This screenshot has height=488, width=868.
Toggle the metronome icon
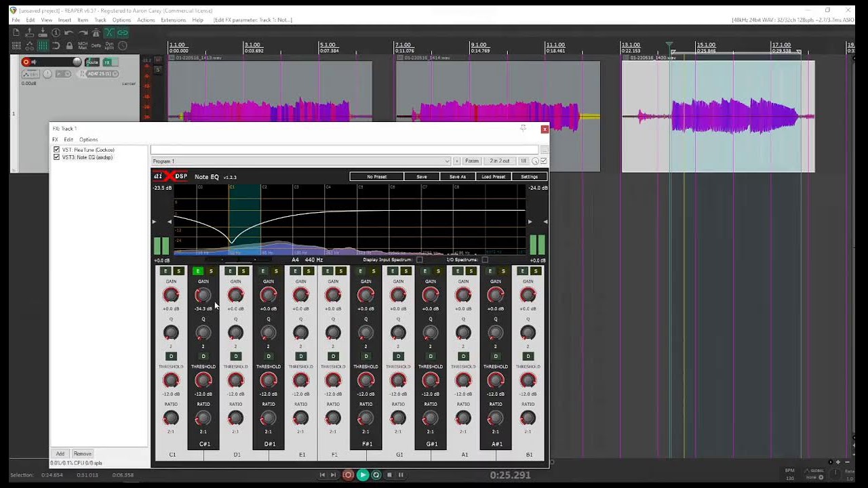[96, 33]
